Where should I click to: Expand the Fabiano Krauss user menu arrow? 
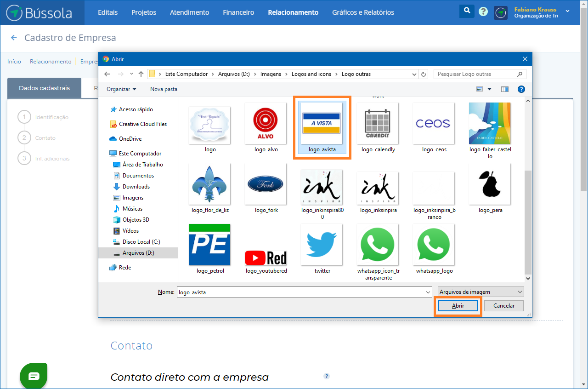pos(567,11)
